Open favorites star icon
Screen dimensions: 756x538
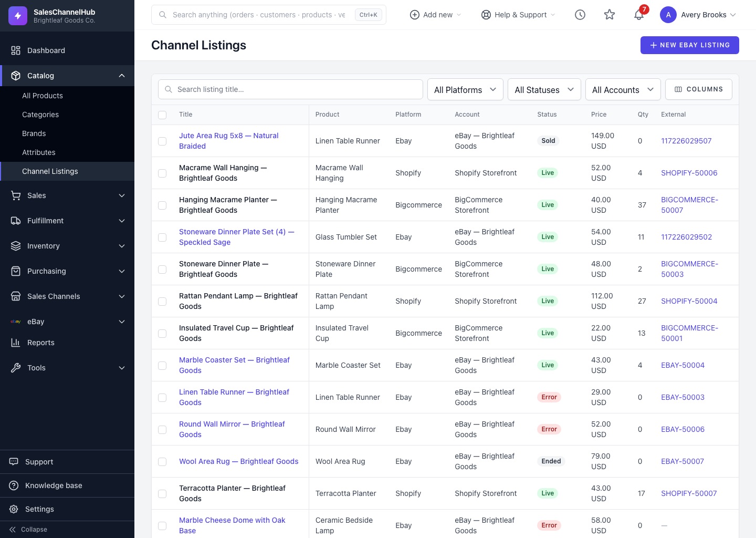(610, 15)
